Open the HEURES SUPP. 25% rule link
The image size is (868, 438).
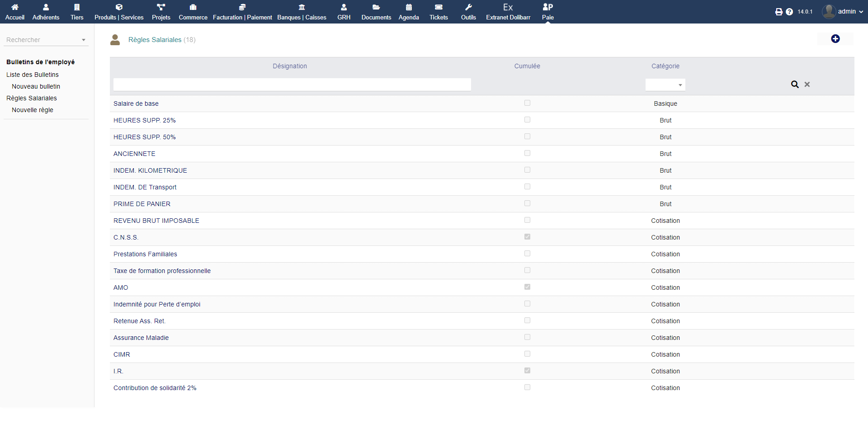tap(144, 120)
